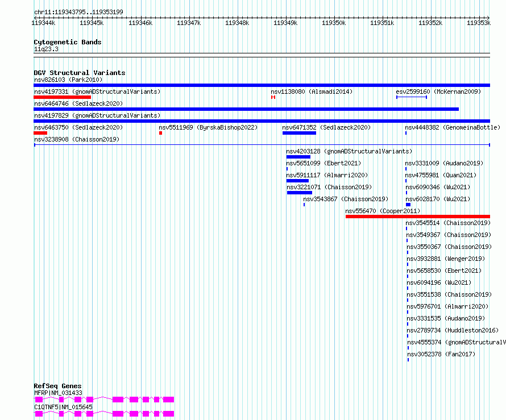Open nsv3331009 (Audano2019) variant
Image resolution: width=506 pixels, height=420 pixels.
(x=444, y=163)
